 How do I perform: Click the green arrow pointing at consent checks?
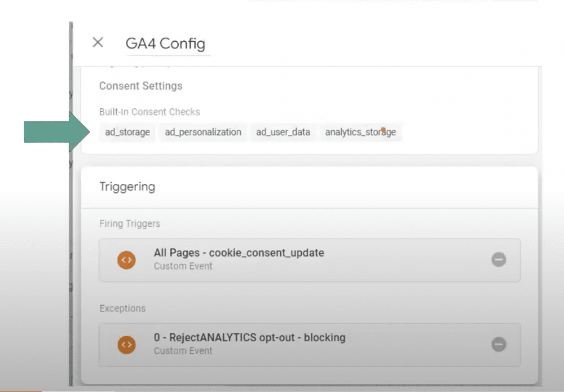point(51,133)
